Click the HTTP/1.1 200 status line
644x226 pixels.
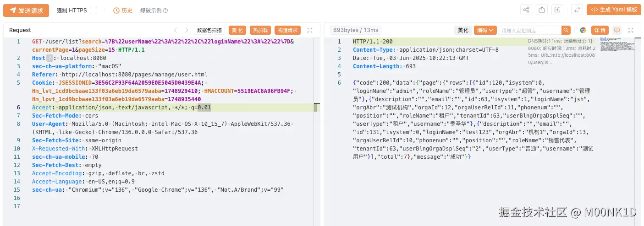click(373, 42)
